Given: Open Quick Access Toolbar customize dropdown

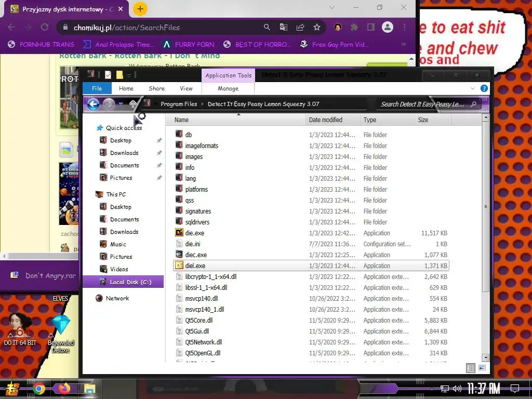Looking at the screenshot, I should pos(129,75).
